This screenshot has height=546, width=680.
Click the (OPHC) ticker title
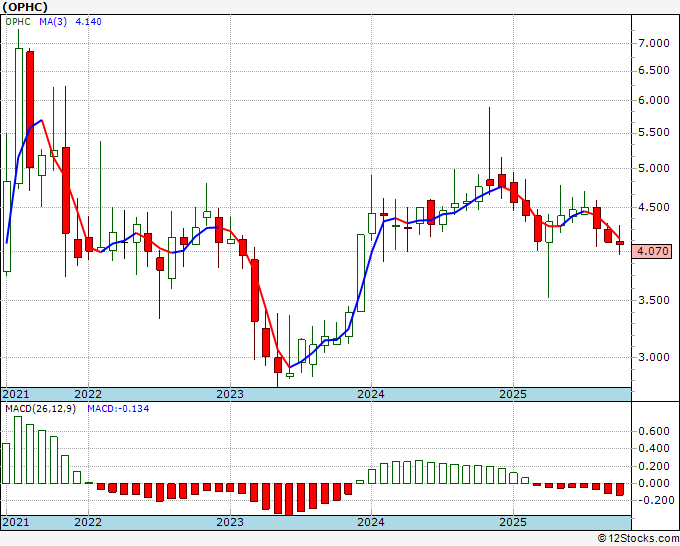click(24, 7)
